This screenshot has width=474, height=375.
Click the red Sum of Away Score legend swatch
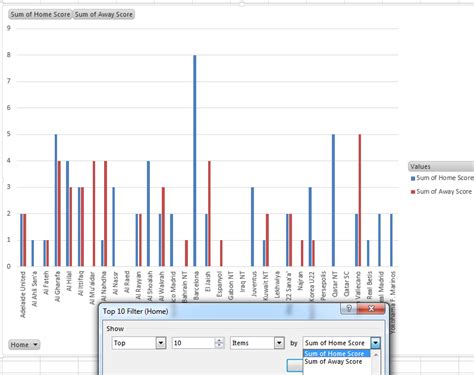click(x=413, y=192)
